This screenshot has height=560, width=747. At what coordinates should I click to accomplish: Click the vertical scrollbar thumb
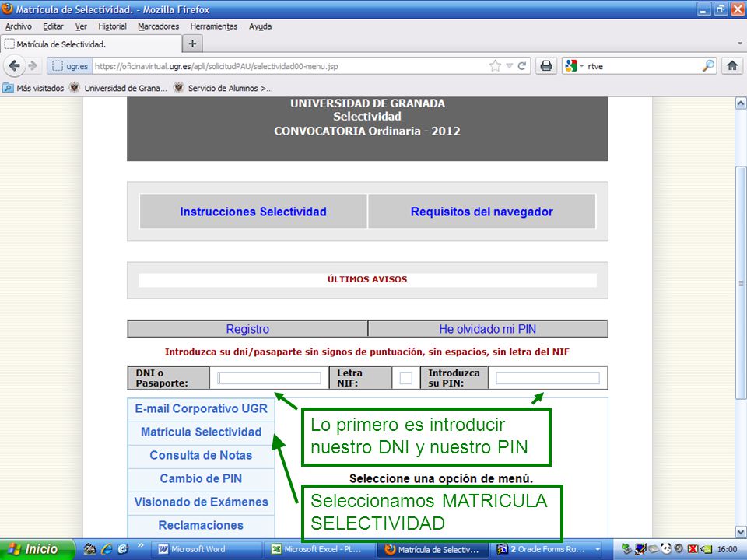741,283
